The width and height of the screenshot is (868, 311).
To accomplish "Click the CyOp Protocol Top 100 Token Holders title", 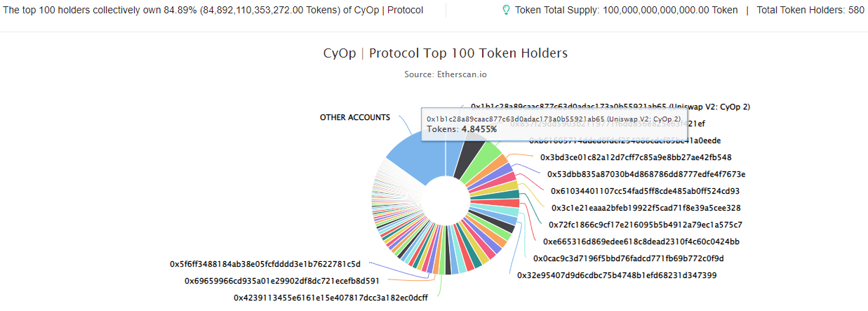I will 445,53.
